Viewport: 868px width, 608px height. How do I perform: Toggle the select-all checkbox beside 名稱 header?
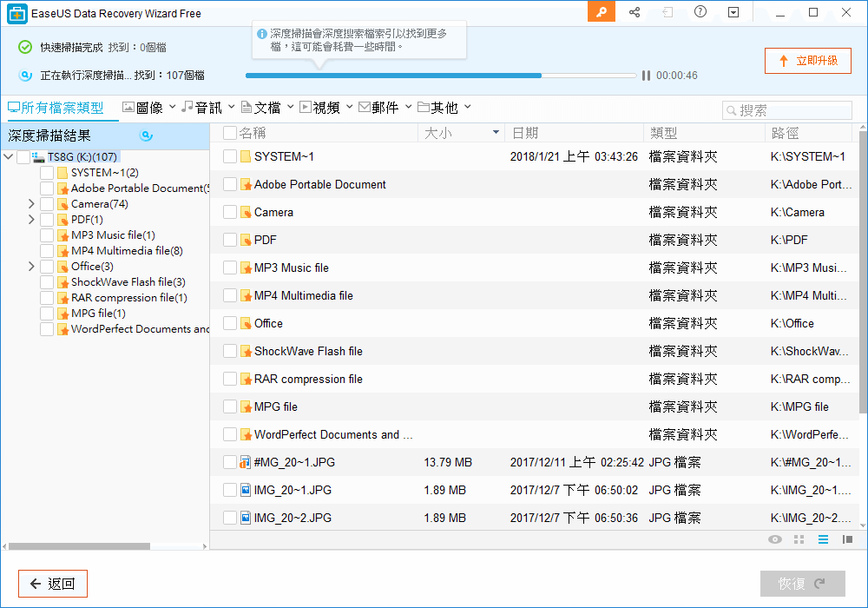[x=230, y=133]
